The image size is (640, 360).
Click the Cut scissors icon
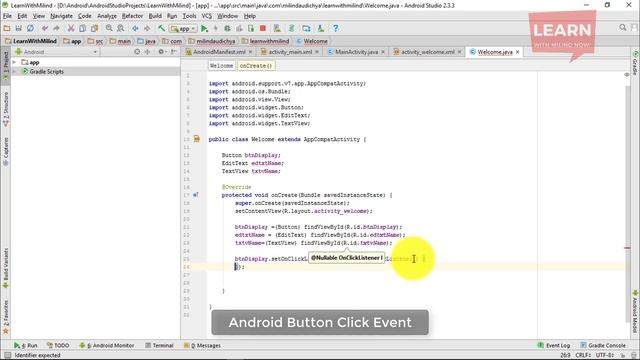71,28
